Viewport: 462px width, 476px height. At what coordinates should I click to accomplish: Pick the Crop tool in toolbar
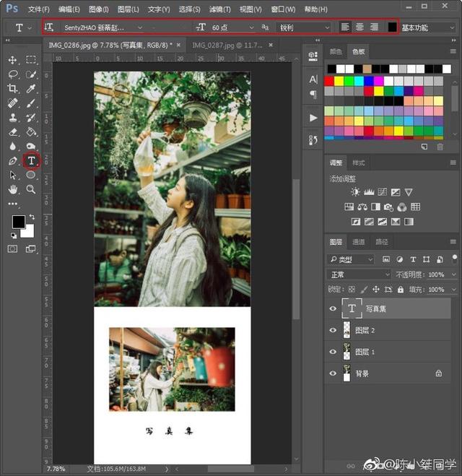[x=13, y=88]
